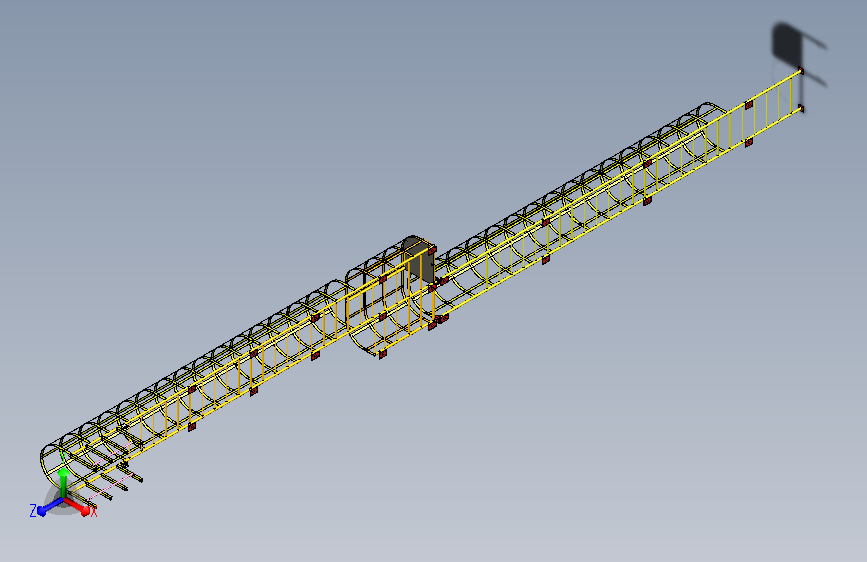Click the red X axis arrow of the triad
Viewport: 867px width, 562px height.
click(79, 506)
